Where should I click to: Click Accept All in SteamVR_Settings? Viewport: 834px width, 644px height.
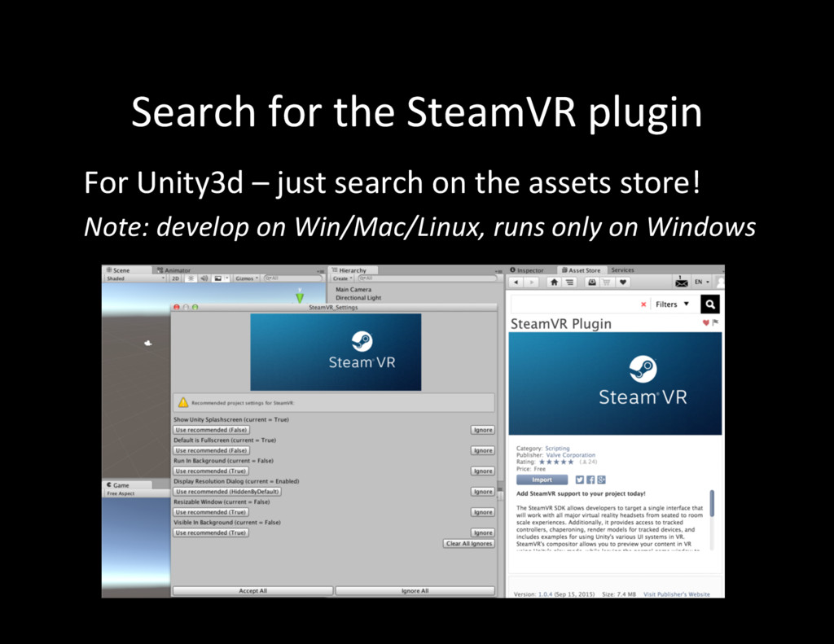click(252, 591)
